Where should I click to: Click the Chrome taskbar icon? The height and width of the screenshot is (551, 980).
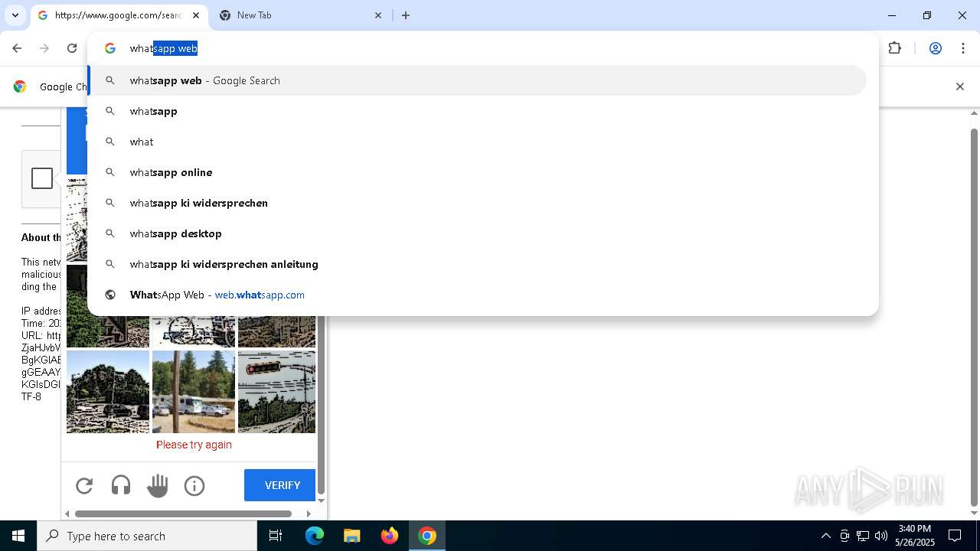(x=427, y=536)
